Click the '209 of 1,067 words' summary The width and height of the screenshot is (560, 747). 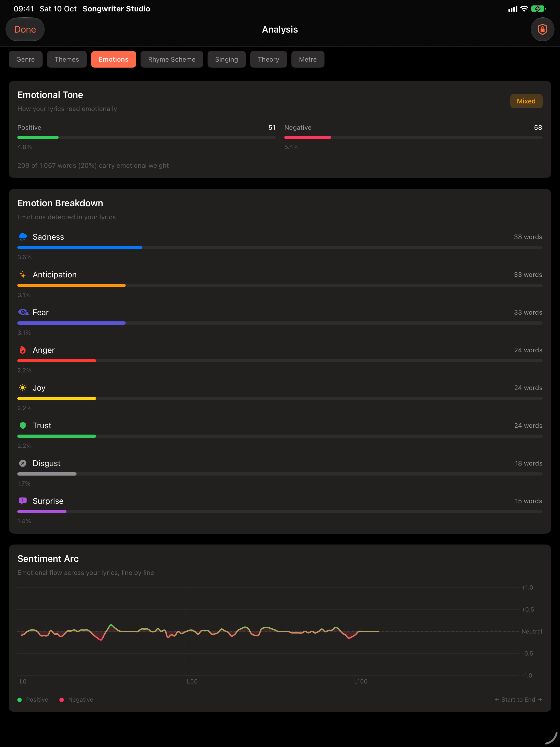tap(93, 166)
